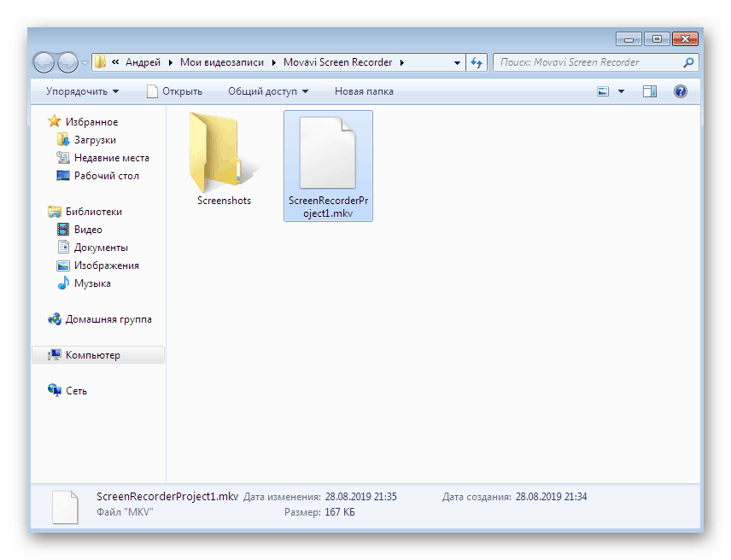Screen dimensions: 731x560
Task: Select Сеть in navigation pane
Action: tap(77, 391)
